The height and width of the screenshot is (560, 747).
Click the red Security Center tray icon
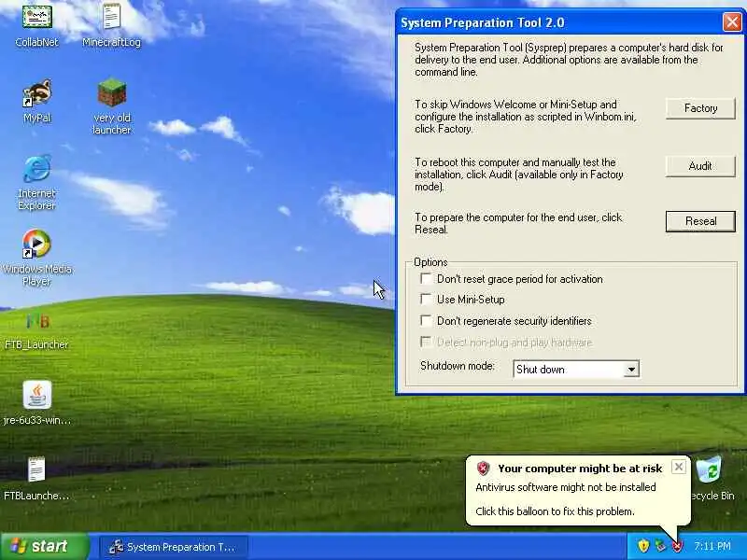[677, 546]
